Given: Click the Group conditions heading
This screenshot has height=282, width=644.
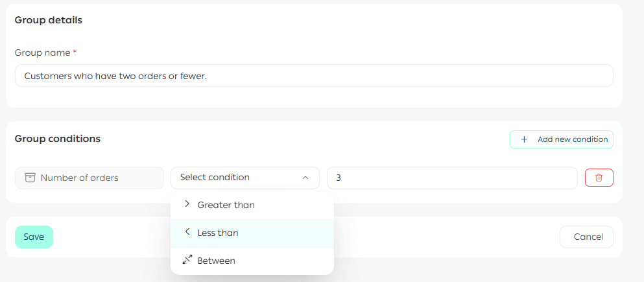Looking at the screenshot, I should (57, 139).
